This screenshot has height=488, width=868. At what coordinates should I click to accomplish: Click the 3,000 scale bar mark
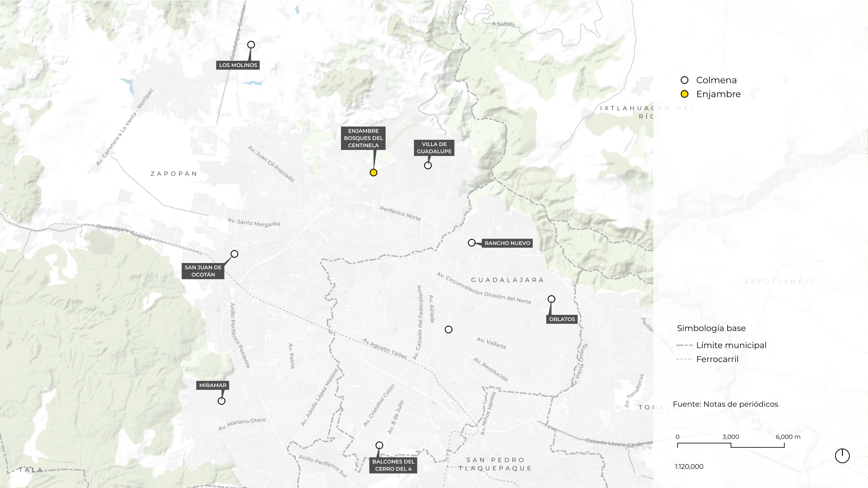tap(731, 437)
